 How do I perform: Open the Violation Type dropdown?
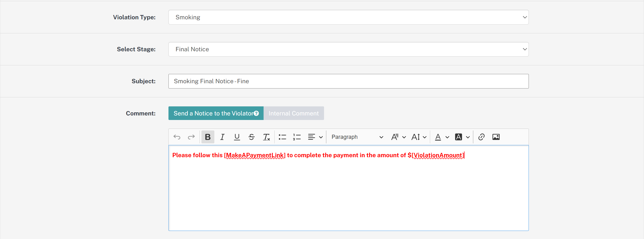pos(348,17)
